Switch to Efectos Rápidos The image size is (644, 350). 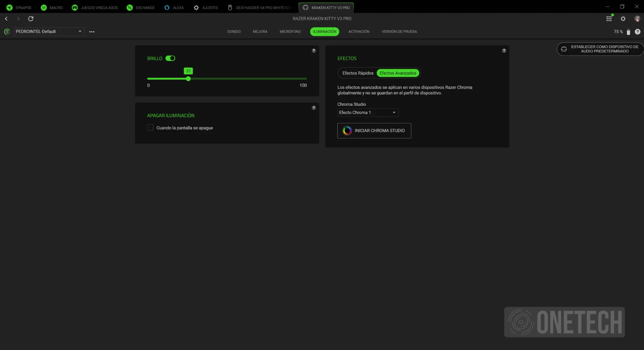(x=358, y=73)
